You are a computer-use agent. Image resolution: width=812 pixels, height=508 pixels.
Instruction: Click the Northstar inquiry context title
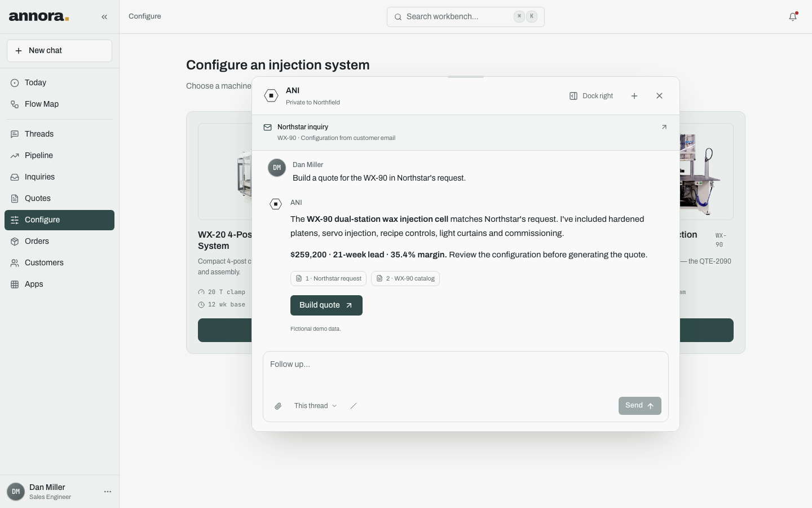point(303,127)
